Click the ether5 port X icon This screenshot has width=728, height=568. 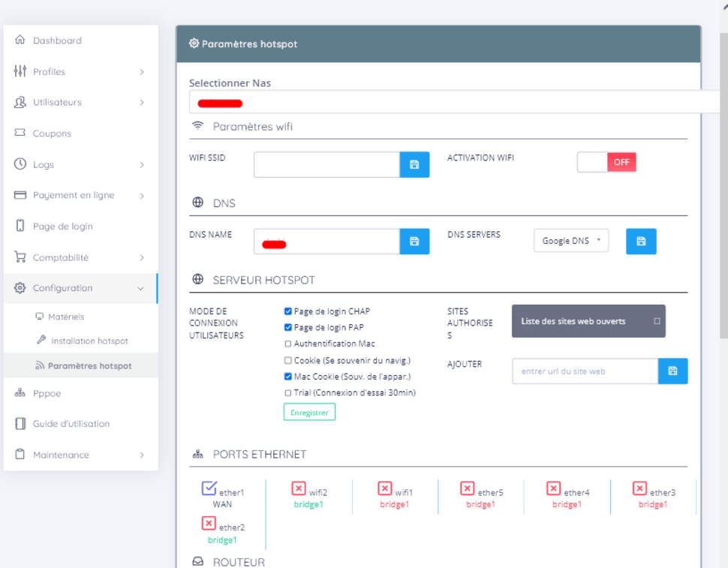point(467,488)
